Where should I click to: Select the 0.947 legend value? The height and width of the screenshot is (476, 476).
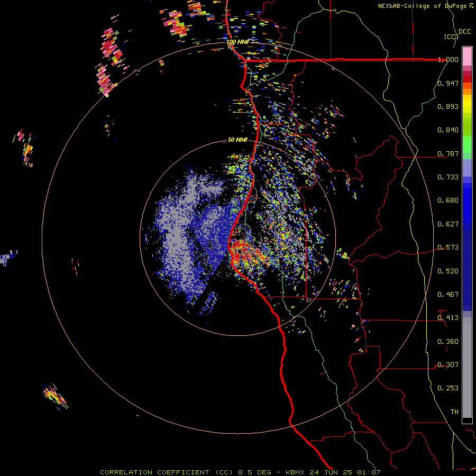[448, 83]
